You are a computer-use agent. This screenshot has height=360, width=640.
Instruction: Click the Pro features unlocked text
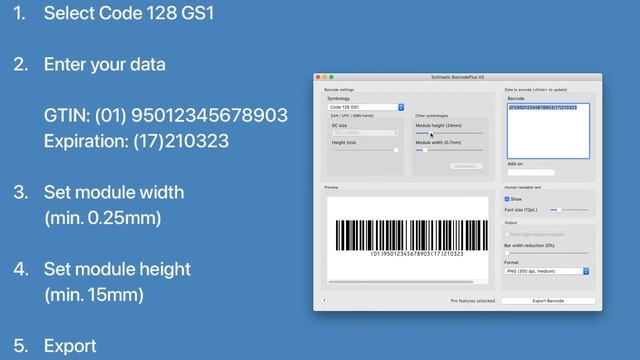coord(473,301)
